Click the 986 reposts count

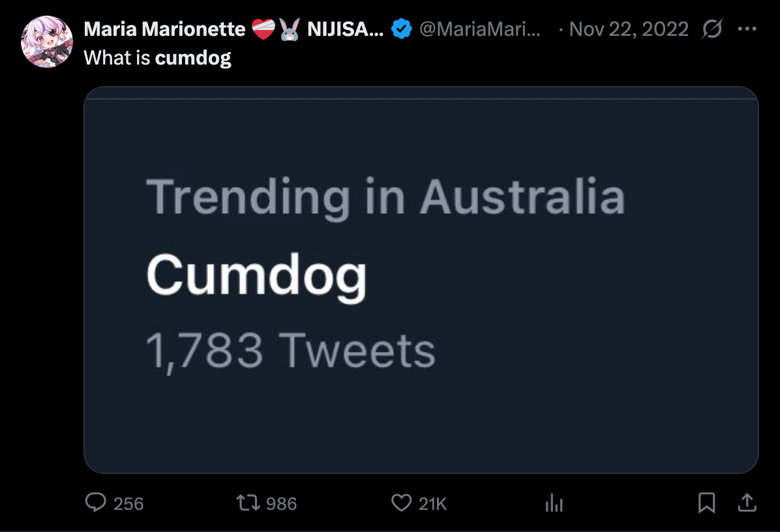coord(282,504)
